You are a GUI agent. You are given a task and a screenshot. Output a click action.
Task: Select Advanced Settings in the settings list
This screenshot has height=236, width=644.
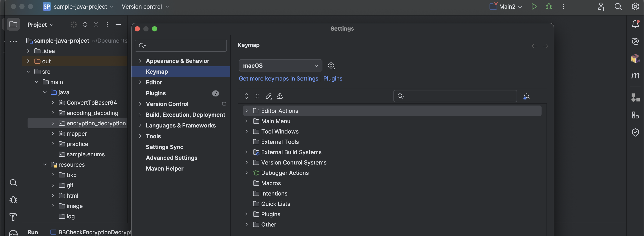172,158
